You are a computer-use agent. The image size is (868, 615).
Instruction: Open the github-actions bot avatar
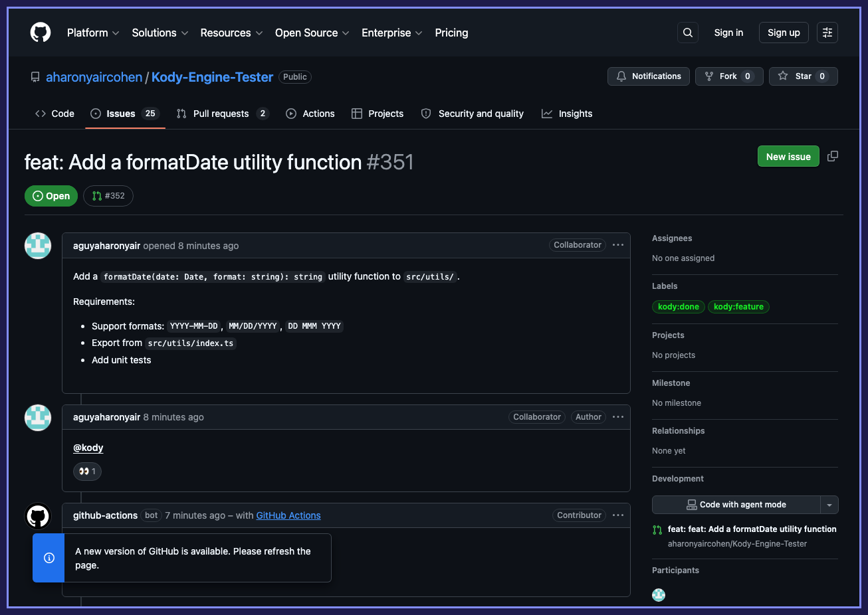(38, 516)
